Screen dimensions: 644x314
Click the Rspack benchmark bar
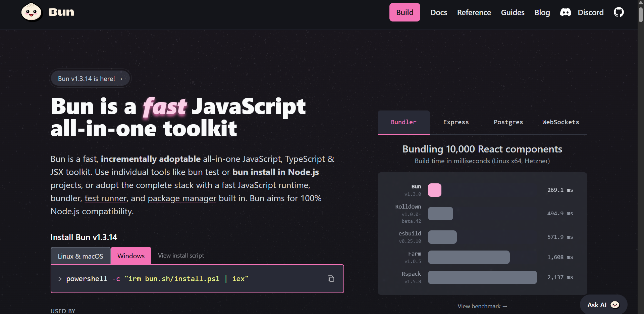click(482, 277)
